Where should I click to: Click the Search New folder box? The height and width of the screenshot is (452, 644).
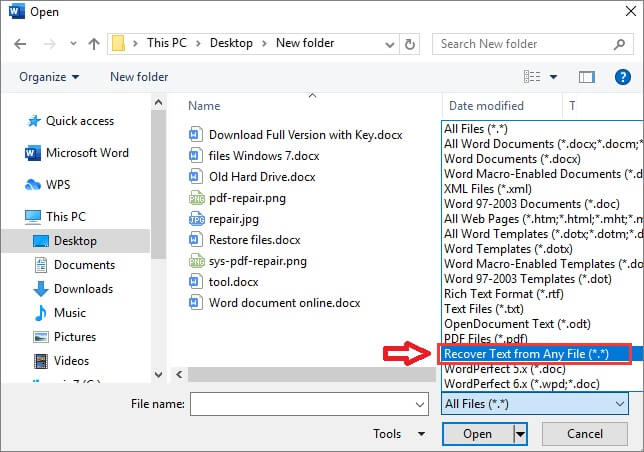pos(530,44)
